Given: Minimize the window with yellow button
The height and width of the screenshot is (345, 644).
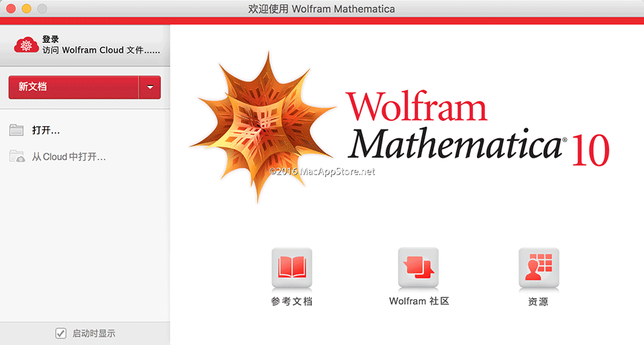Looking at the screenshot, I should (x=27, y=9).
